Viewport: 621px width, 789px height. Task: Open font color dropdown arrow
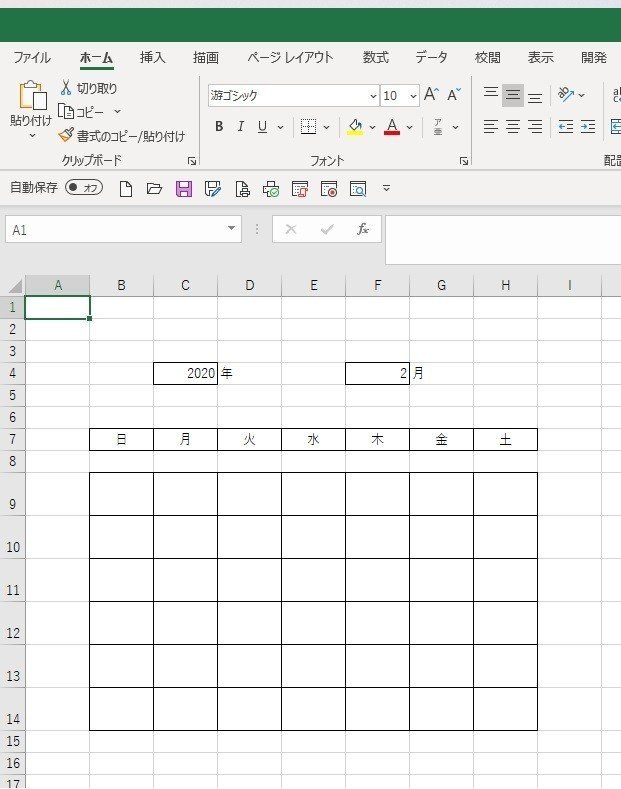410,127
